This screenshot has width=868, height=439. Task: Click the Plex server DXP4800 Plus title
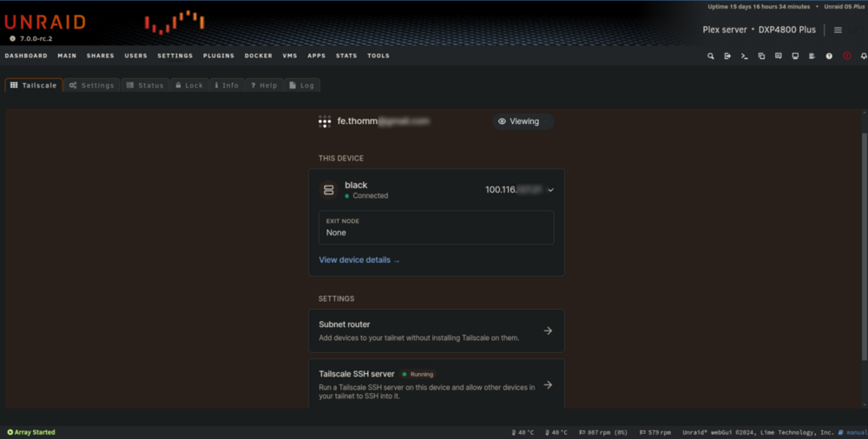coord(759,29)
